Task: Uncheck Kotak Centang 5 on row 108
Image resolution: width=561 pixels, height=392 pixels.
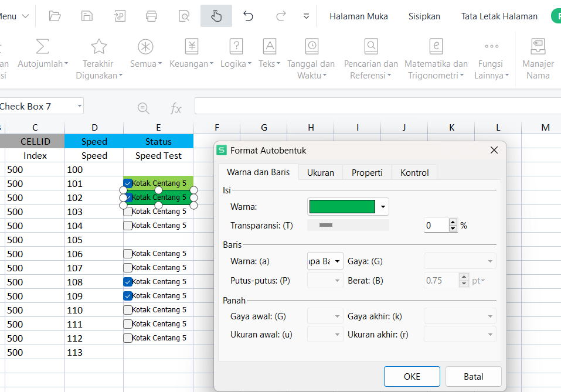Action: pyautogui.click(x=127, y=281)
